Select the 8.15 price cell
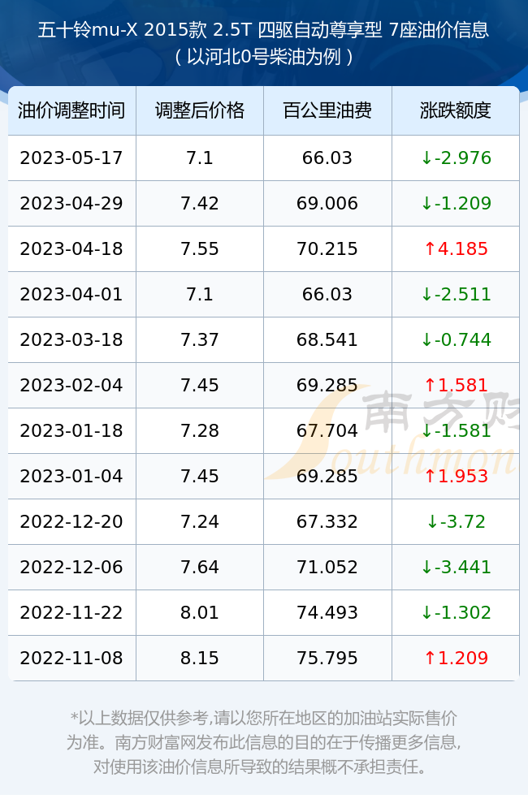The width and height of the screenshot is (528, 812). click(x=200, y=659)
